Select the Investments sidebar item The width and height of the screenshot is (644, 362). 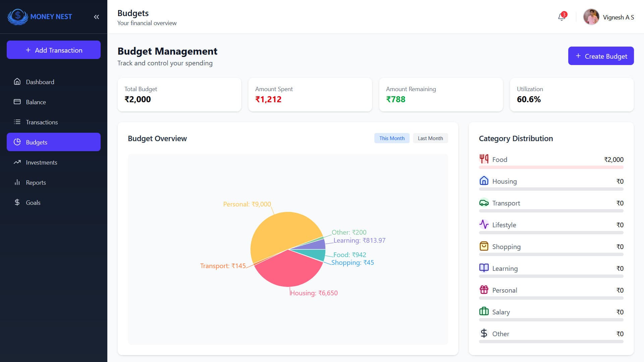tap(41, 162)
